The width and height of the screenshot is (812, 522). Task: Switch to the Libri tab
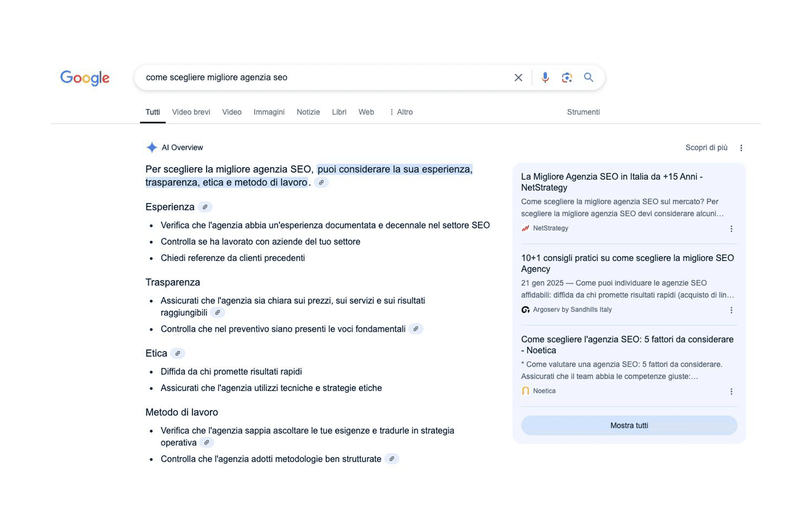click(x=339, y=112)
